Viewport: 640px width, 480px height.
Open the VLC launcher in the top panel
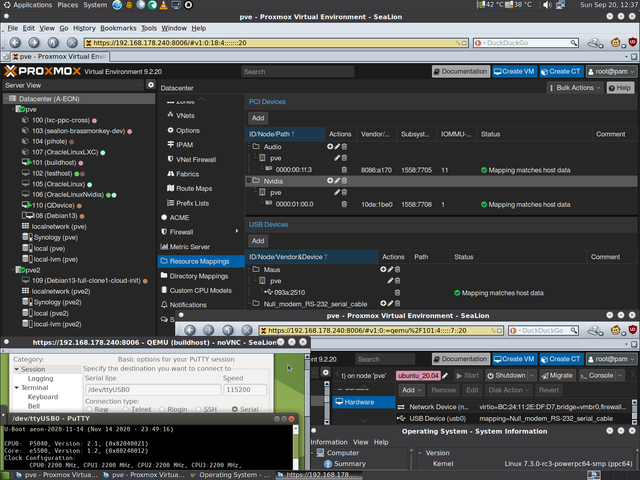pyautogui.click(x=164, y=5)
